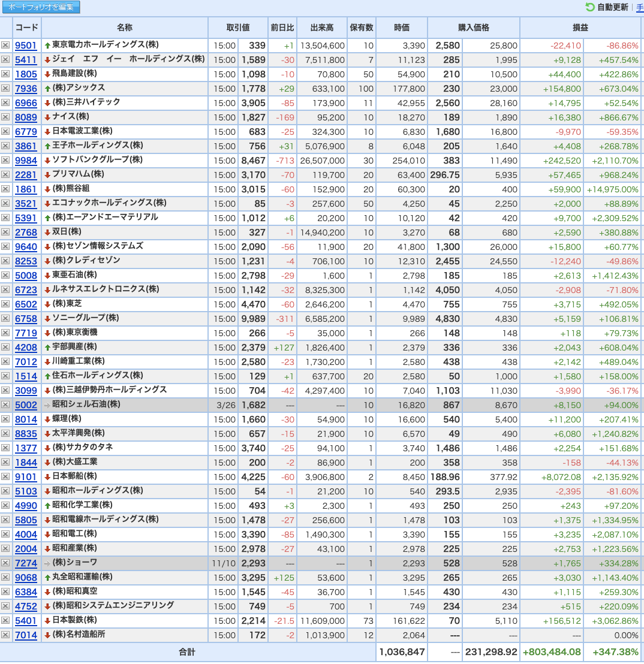This screenshot has height=664, width=644.
Task: Delete the 6779 日本電波工業 row icon
Action: pos(5,131)
